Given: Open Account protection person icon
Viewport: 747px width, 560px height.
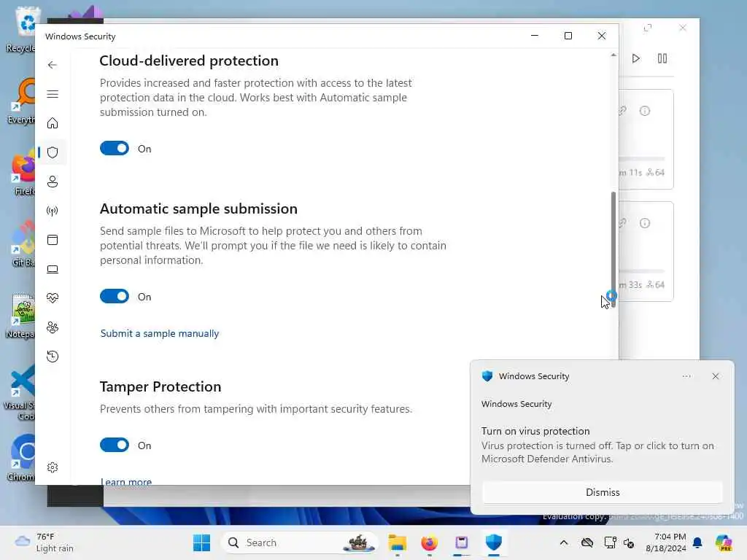Looking at the screenshot, I should tap(53, 182).
